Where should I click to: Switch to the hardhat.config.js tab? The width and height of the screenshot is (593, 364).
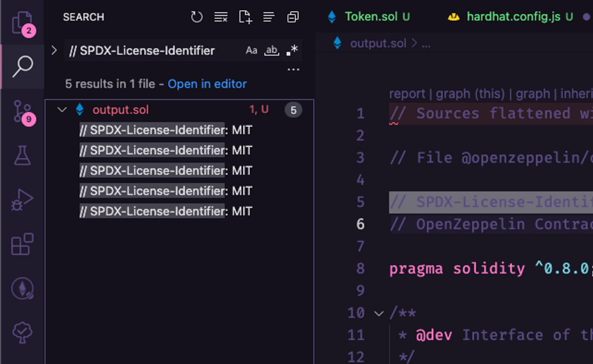tap(513, 17)
